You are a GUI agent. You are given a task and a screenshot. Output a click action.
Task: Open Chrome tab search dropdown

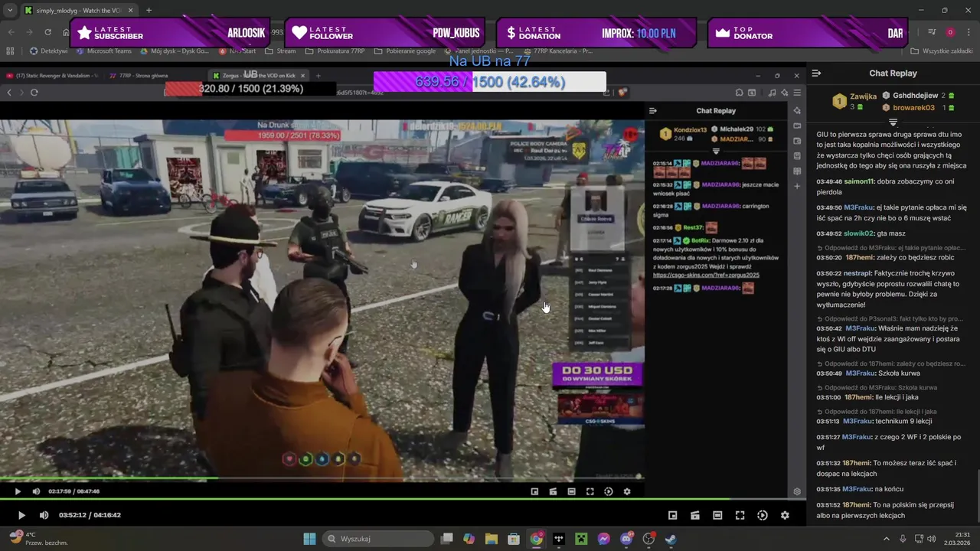coord(10,11)
